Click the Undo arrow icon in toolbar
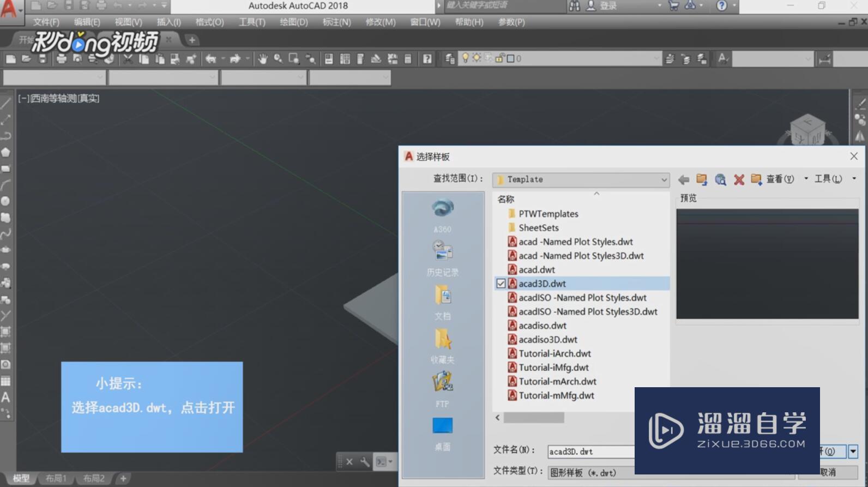Viewport: 868px width, 487px height. (x=210, y=58)
